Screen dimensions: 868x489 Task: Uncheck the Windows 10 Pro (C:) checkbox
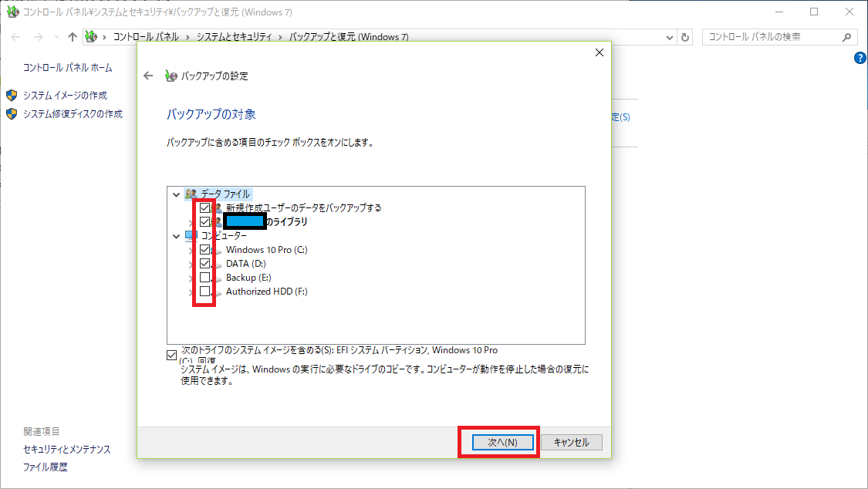pos(204,250)
